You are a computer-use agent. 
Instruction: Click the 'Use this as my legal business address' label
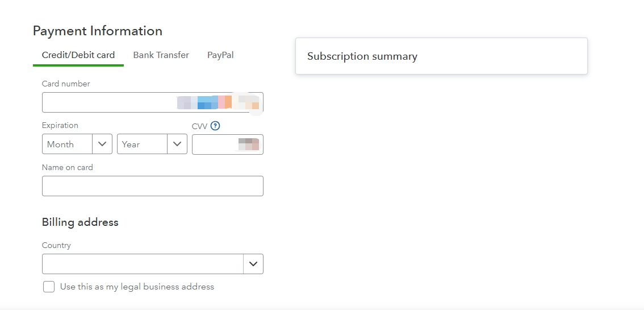coord(137,287)
